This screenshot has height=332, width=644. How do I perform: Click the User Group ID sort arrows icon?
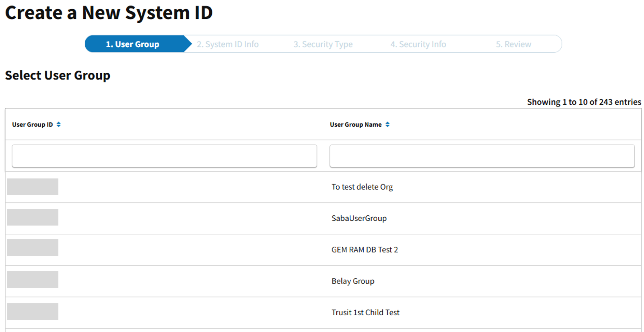(x=59, y=125)
